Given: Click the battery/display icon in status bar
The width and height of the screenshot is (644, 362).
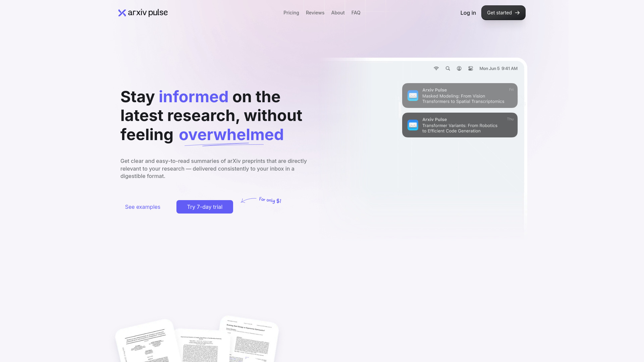Looking at the screenshot, I should click(470, 68).
